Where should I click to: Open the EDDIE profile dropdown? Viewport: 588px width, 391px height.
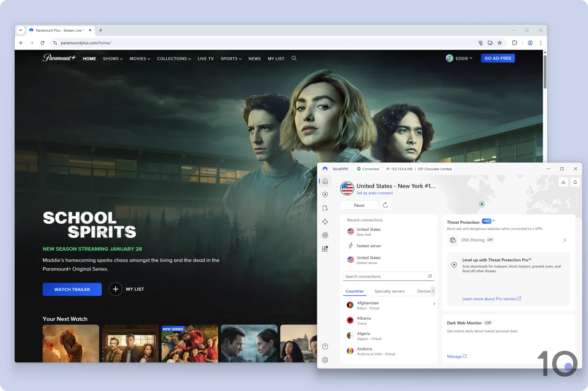(460, 58)
